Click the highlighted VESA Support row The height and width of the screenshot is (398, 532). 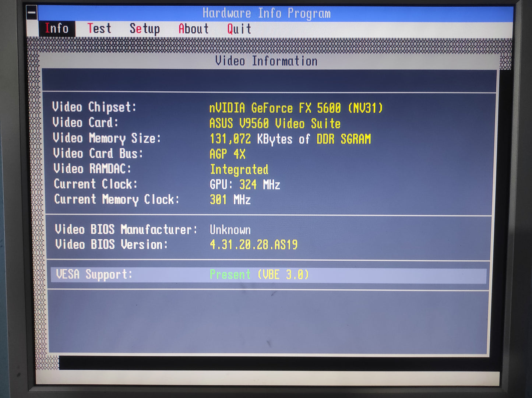(x=268, y=275)
